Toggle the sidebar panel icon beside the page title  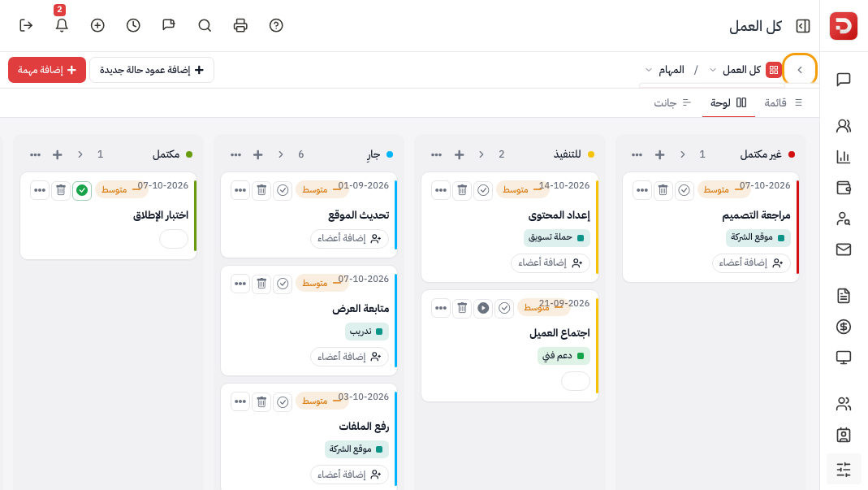pyautogui.click(x=803, y=26)
